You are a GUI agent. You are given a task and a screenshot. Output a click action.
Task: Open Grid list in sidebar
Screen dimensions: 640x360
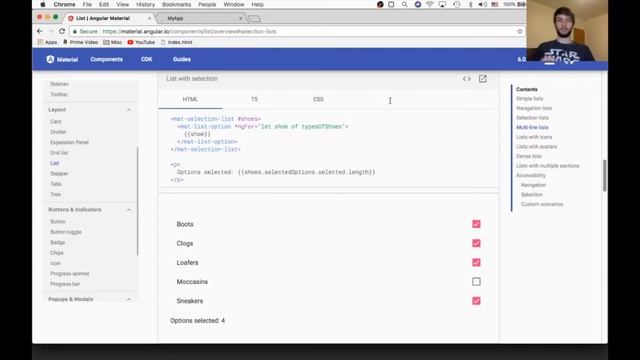(x=59, y=153)
